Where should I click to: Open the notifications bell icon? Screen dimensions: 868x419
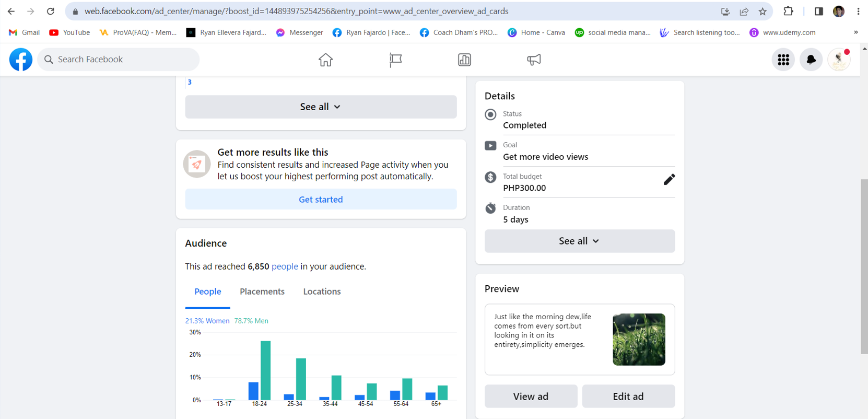[x=811, y=60]
